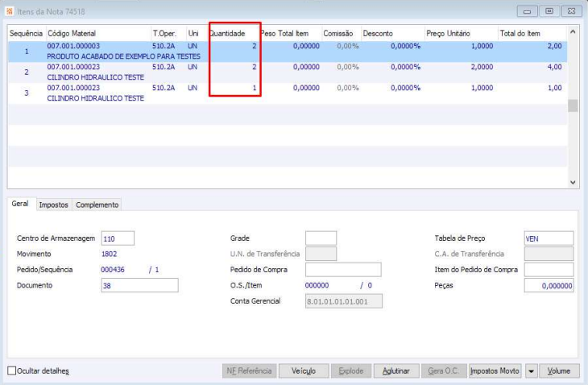
Task: Click the Gera O.C. button
Action: tap(444, 371)
